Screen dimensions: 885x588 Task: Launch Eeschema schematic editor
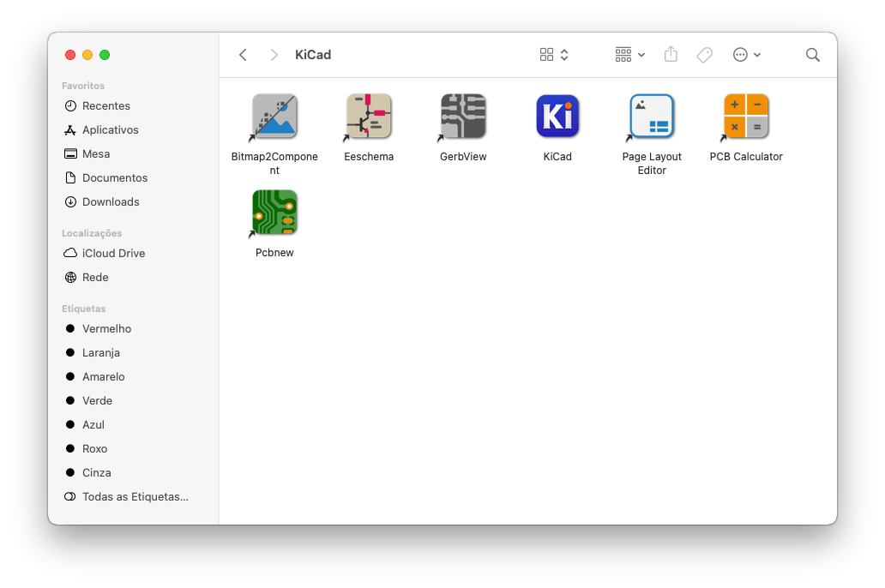tap(369, 116)
